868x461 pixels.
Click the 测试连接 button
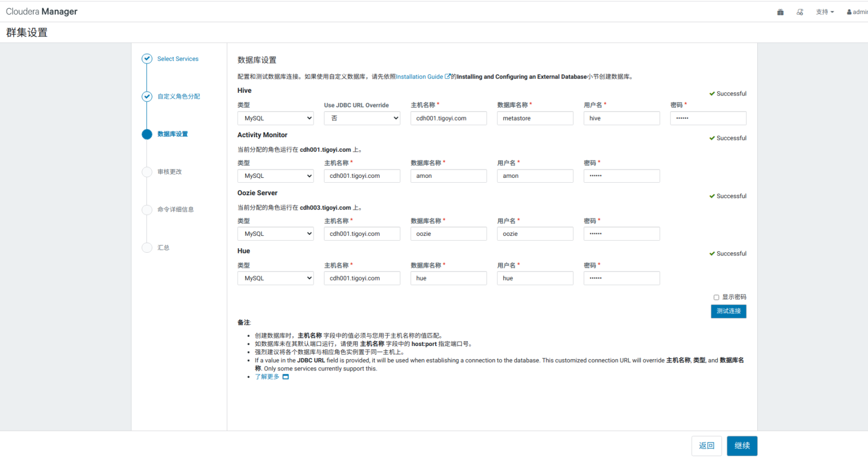click(729, 311)
